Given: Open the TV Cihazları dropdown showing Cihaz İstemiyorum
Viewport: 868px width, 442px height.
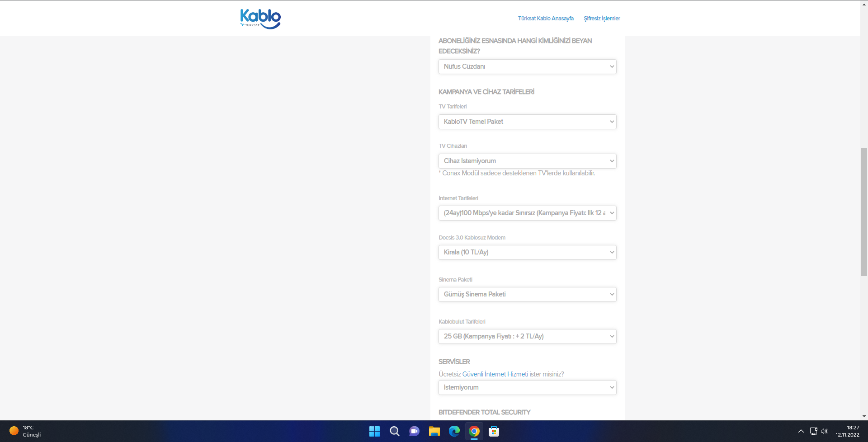Looking at the screenshot, I should point(527,161).
